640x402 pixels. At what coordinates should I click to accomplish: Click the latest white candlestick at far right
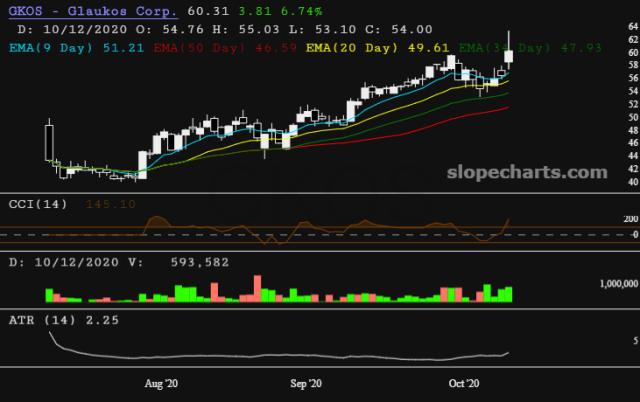click(x=509, y=58)
